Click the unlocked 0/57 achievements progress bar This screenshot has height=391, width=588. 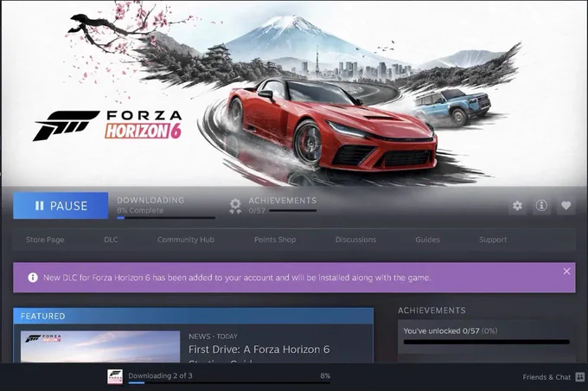486,342
